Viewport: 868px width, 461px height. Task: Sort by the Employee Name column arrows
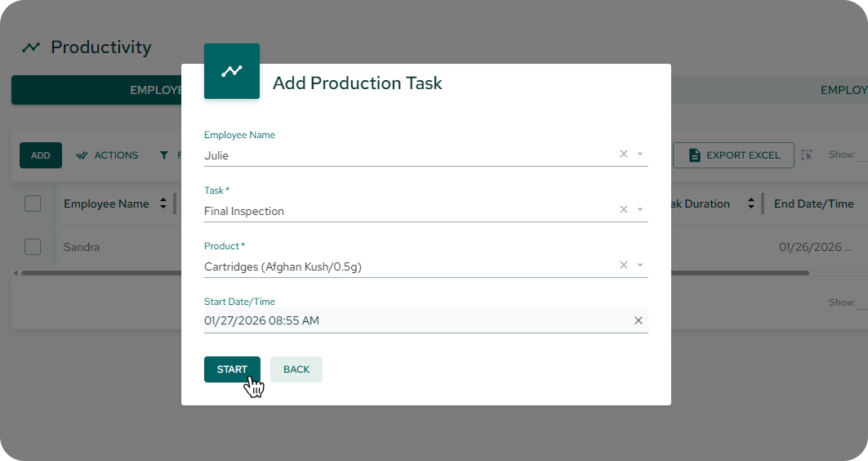163,204
